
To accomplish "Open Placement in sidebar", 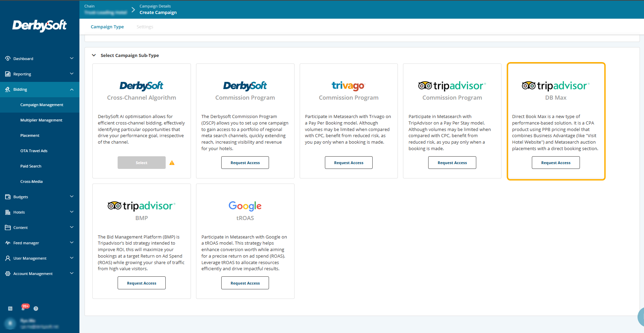I will coord(40,135).
